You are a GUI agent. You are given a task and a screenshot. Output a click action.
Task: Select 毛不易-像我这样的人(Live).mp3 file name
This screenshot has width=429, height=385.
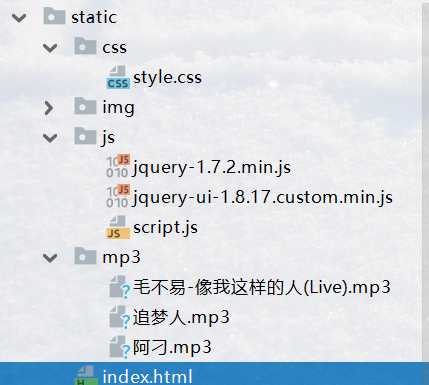pyautogui.click(x=262, y=288)
